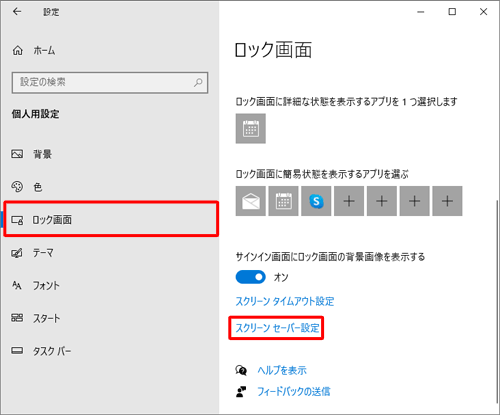Go to ホーム in the sidebar
Image resolution: width=500 pixels, height=415 pixels.
(x=44, y=51)
